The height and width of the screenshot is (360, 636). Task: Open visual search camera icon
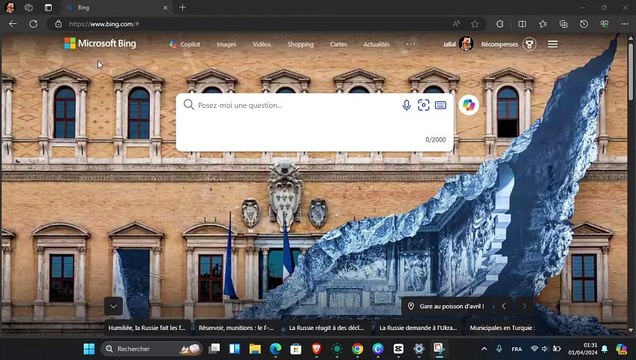pos(423,105)
